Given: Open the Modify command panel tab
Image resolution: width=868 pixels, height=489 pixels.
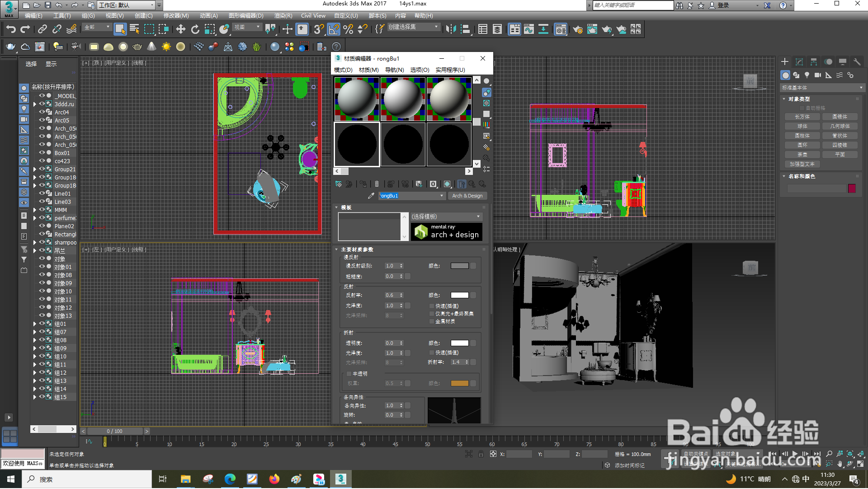Looking at the screenshot, I should pos(799,62).
